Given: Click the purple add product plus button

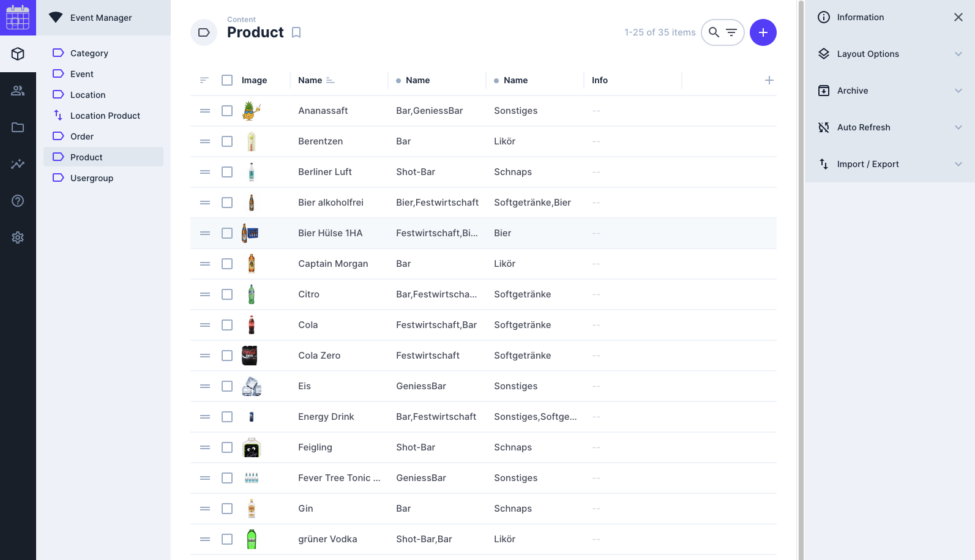Looking at the screenshot, I should point(763,32).
